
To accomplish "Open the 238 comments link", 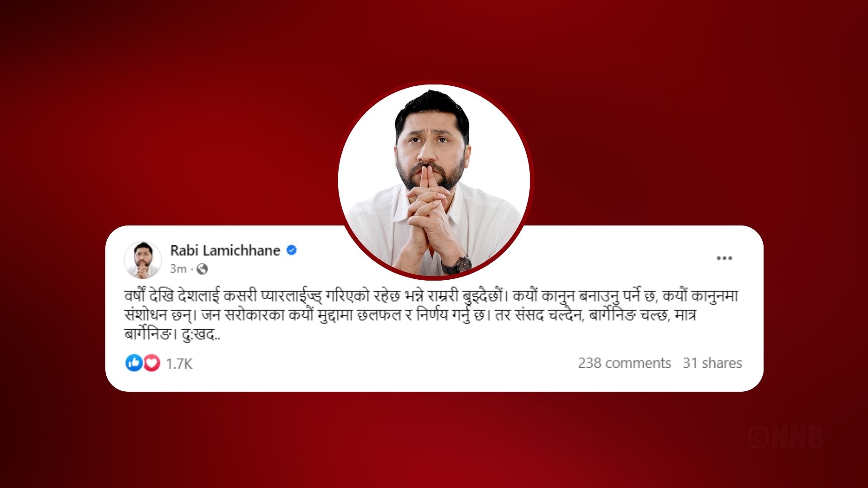I will tap(624, 363).
